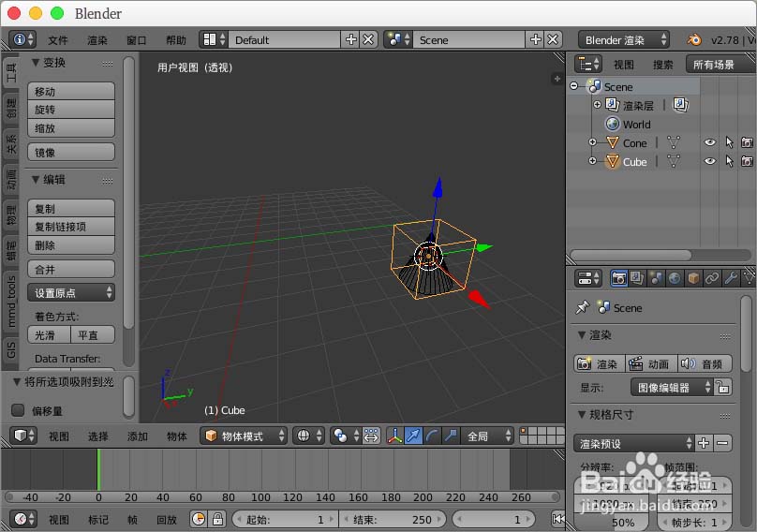
Task: Toggle Cone selectability cursor icon
Action: click(x=729, y=142)
